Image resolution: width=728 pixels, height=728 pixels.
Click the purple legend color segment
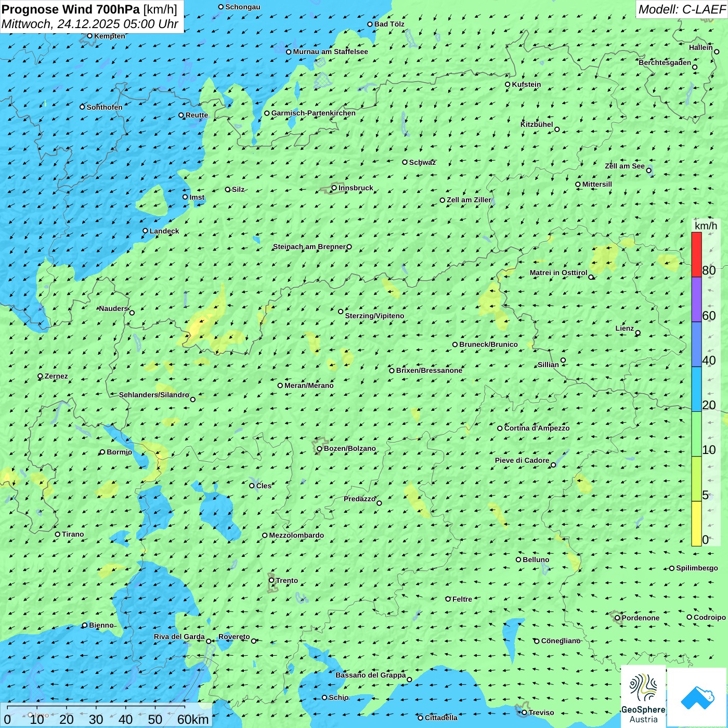click(696, 300)
